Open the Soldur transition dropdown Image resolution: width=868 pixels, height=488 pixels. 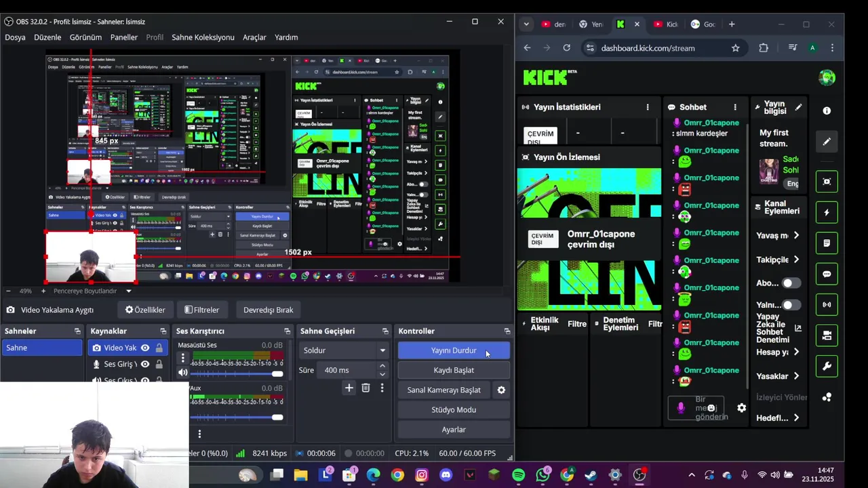(344, 350)
